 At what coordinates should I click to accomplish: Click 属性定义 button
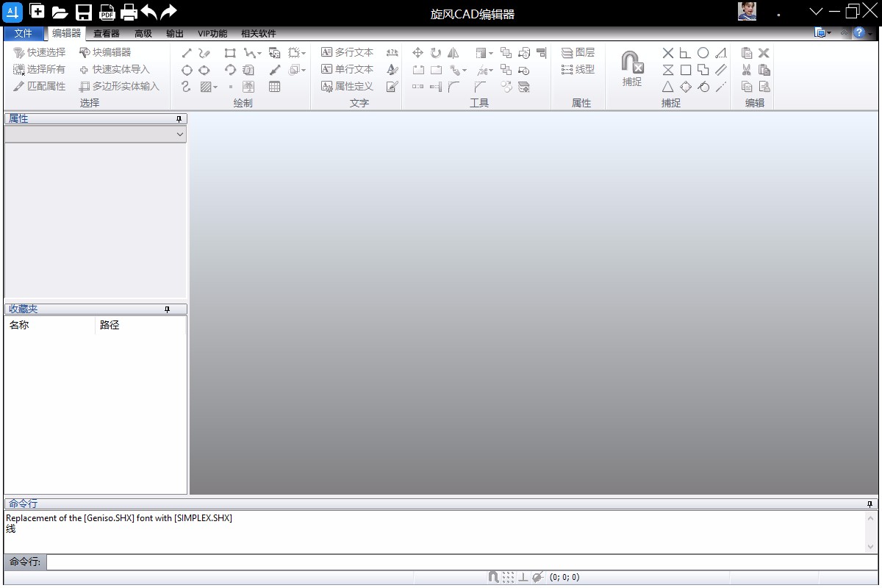click(348, 87)
